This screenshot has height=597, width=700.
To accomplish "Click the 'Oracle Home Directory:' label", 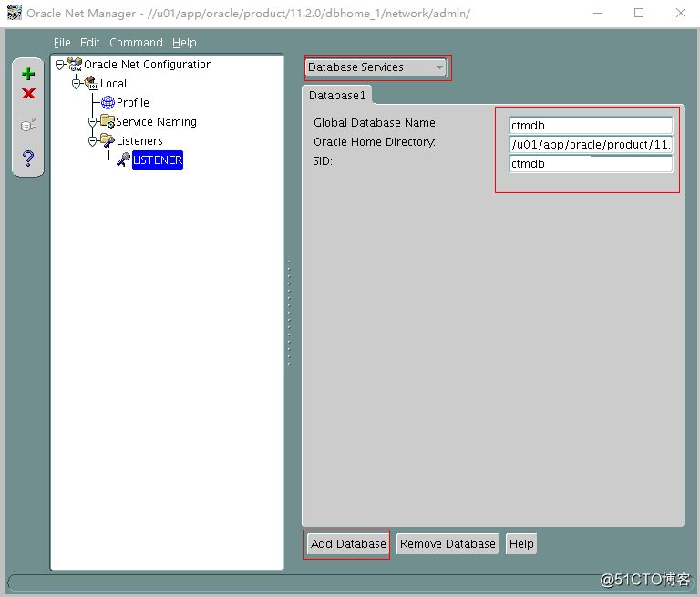I will pos(375,142).
